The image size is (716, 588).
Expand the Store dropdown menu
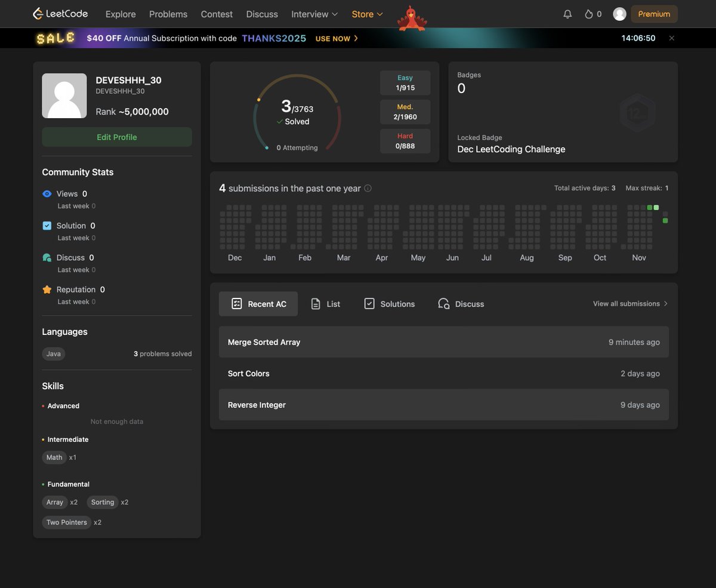(368, 14)
